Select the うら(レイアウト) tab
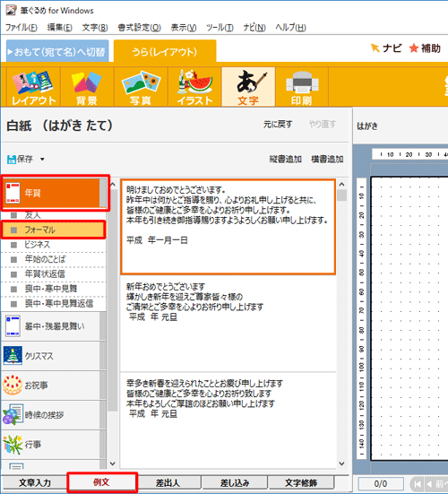Screen dimensions: 448x494 coord(165,51)
